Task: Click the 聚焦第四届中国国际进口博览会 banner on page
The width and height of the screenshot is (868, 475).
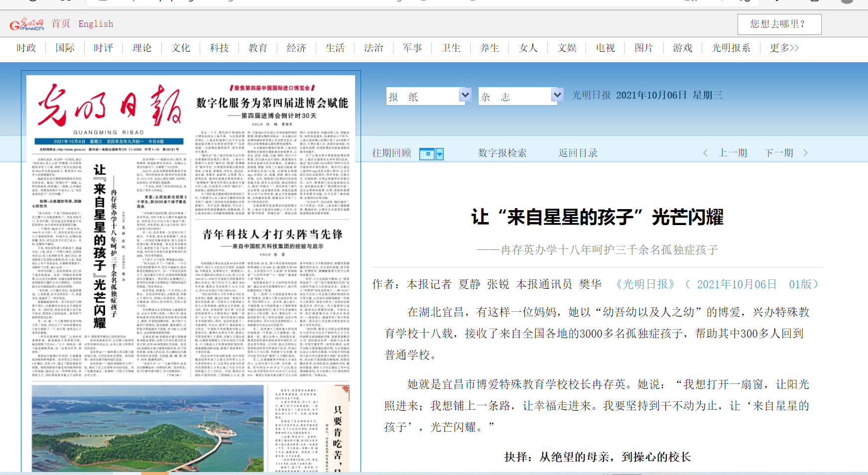Action: pos(272,88)
